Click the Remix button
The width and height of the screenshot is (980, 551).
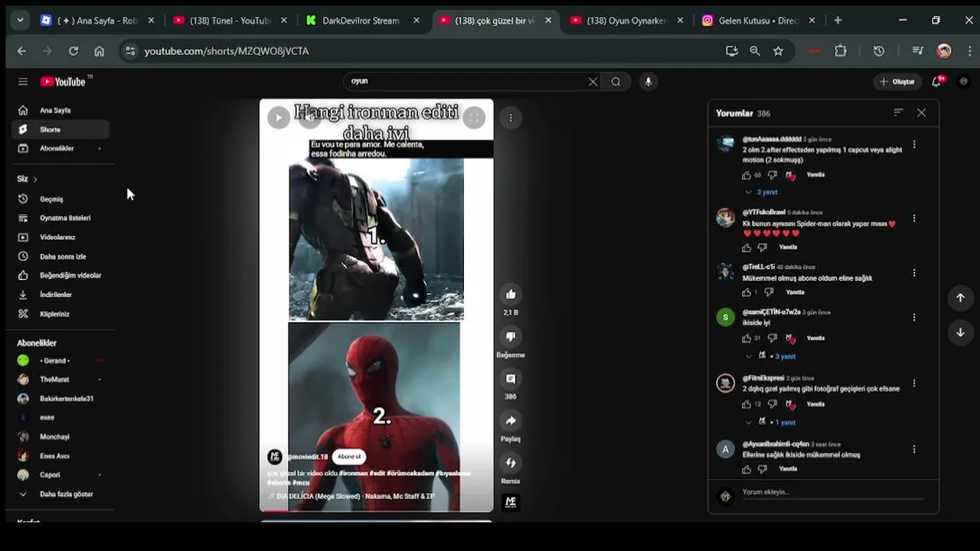511,463
